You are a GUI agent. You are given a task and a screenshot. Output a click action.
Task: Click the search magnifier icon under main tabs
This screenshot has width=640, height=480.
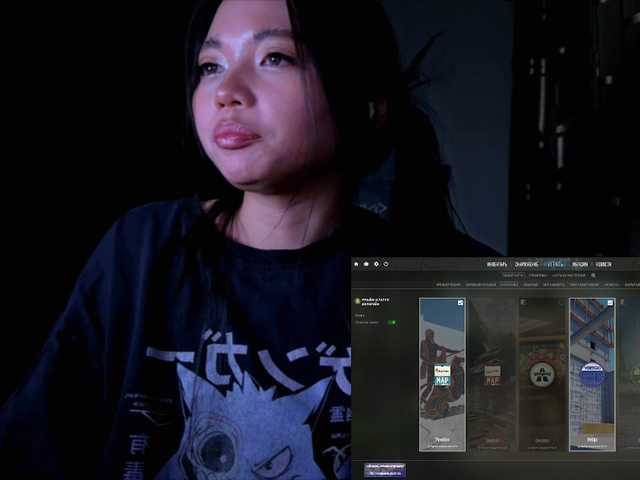(x=593, y=276)
